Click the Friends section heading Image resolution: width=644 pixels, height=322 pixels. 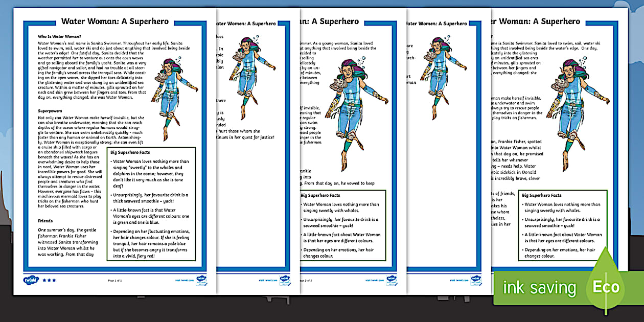(45, 221)
